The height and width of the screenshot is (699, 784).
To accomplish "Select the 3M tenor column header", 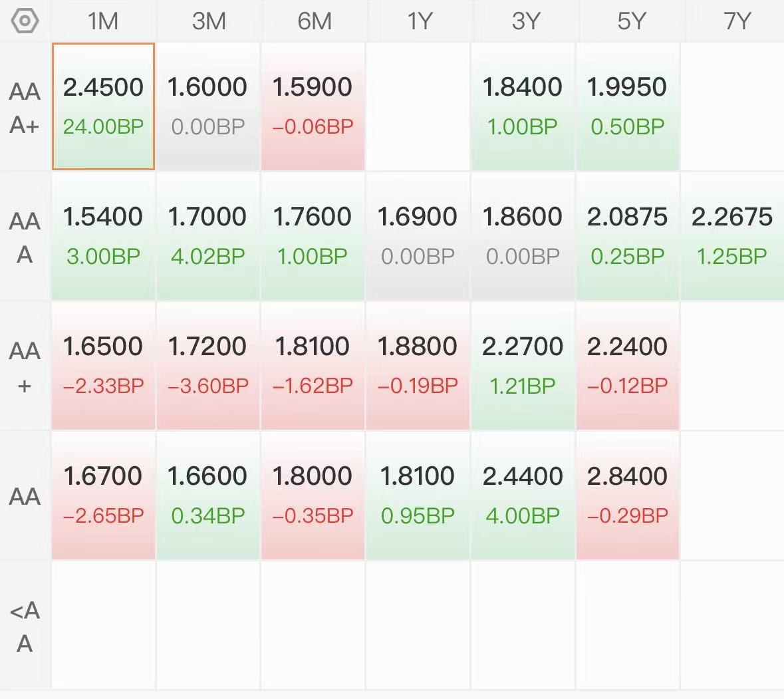I will point(209,21).
